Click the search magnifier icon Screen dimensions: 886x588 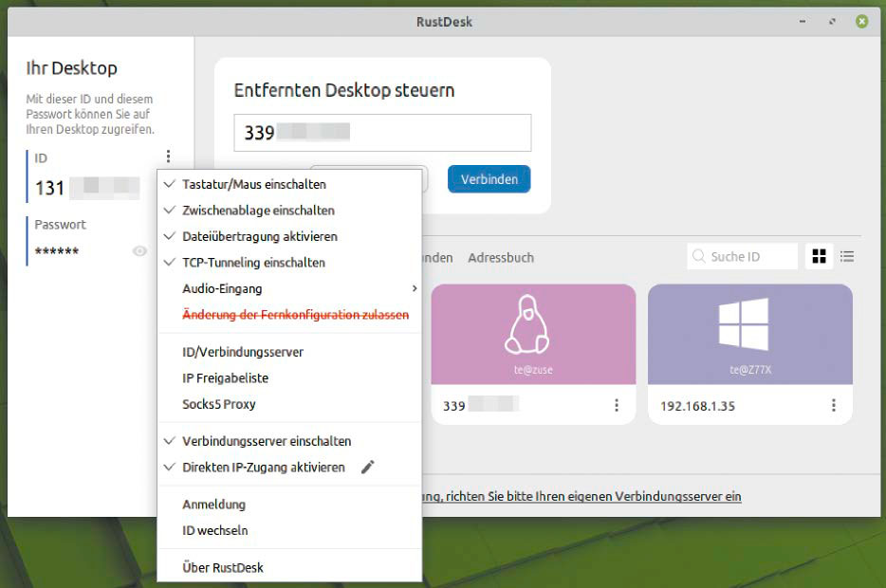pyautogui.click(x=698, y=256)
